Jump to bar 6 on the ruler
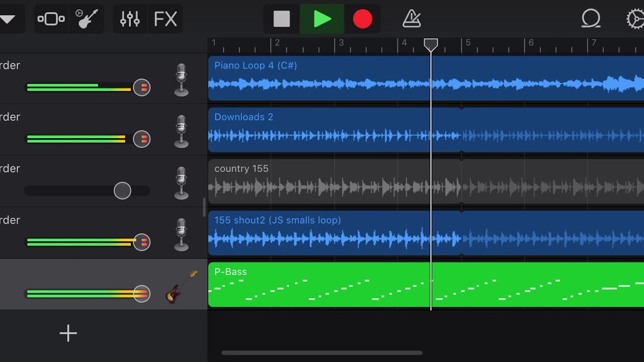 pyautogui.click(x=531, y=43)
